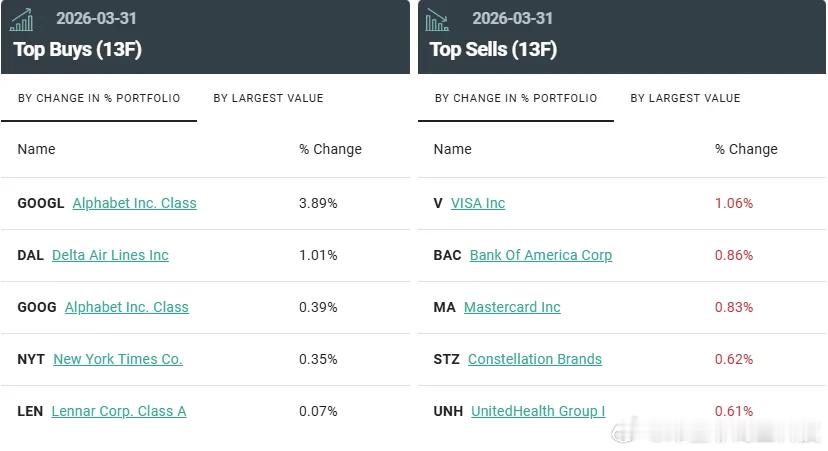Open the Lennar Corp. Class A link
Screen dimensions: 828x451
point(119,411)
